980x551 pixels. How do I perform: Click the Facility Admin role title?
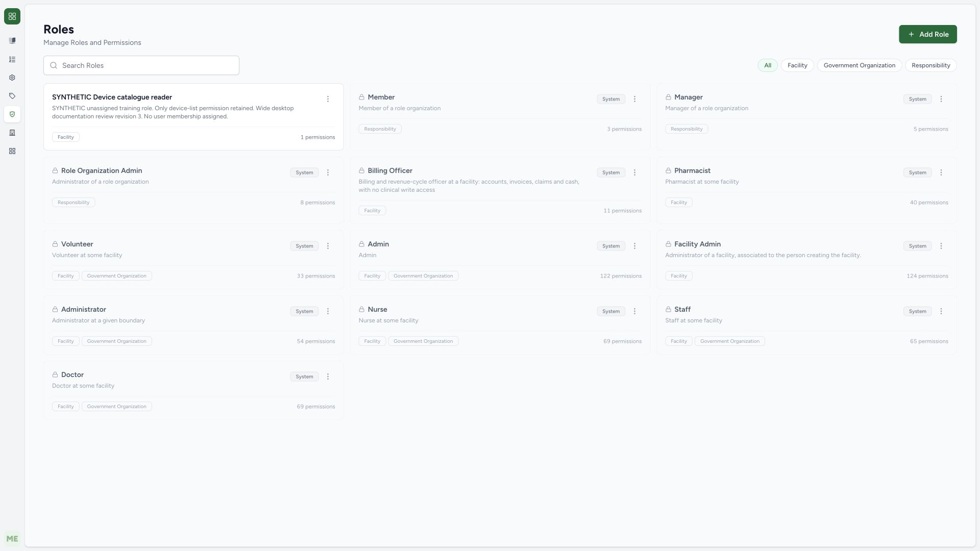coord(697,244)
